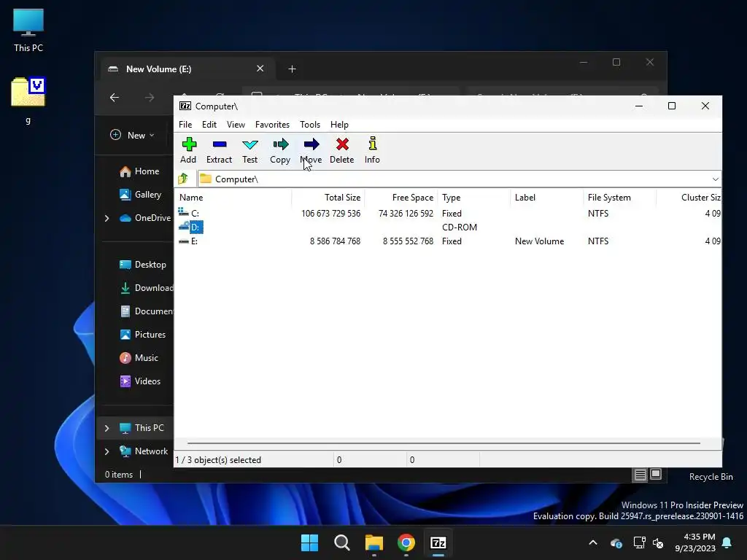Expand the OneDrive tree node
The width and height of the screenshot is (747, 560).
(107, 218)
